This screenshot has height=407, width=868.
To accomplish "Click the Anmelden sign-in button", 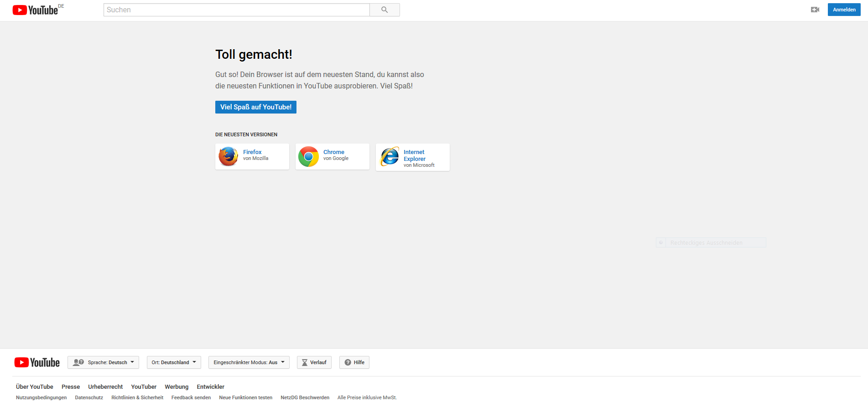I will point(844,10).
